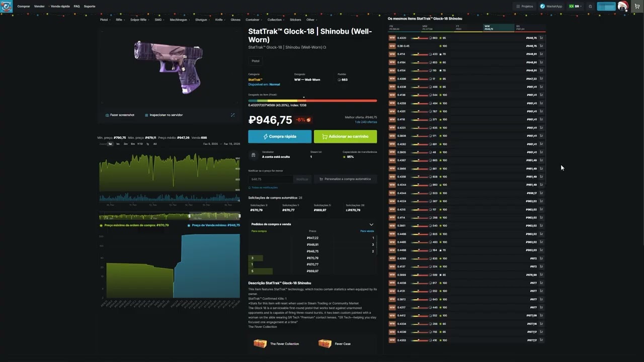Open the user avatar with Santa hat
This screenshot has width=644, height=362.
[623, 6]
